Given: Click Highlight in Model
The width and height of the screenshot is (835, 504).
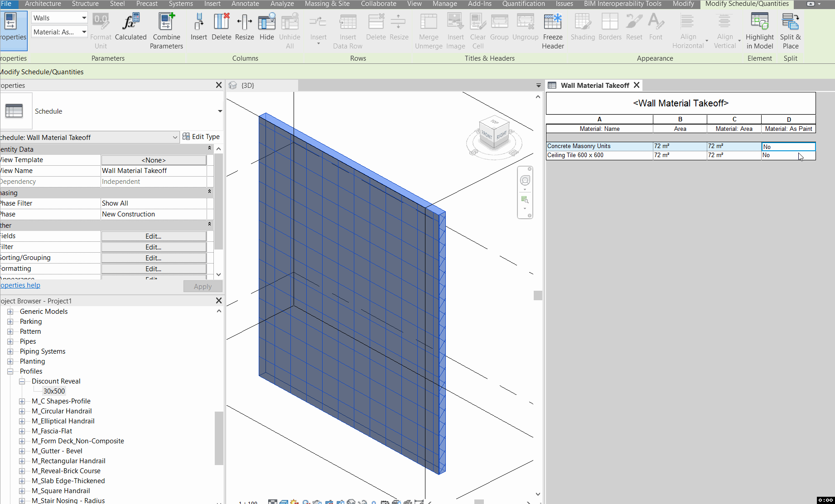Looking at the screenshot, I should (x=759, y=30).
